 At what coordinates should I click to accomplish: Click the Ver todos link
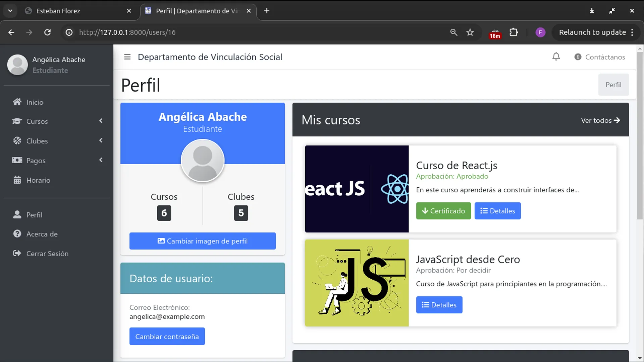pyautogui.click(x=600, y=120)
